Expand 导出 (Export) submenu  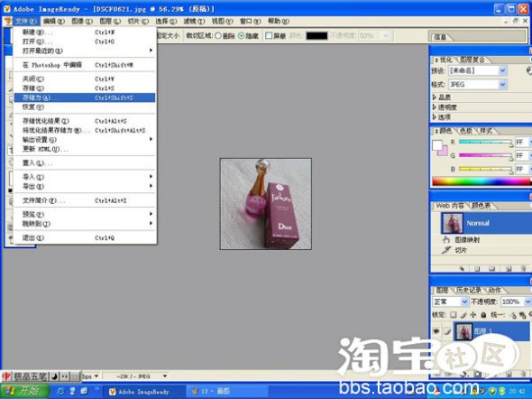point(85,187)
